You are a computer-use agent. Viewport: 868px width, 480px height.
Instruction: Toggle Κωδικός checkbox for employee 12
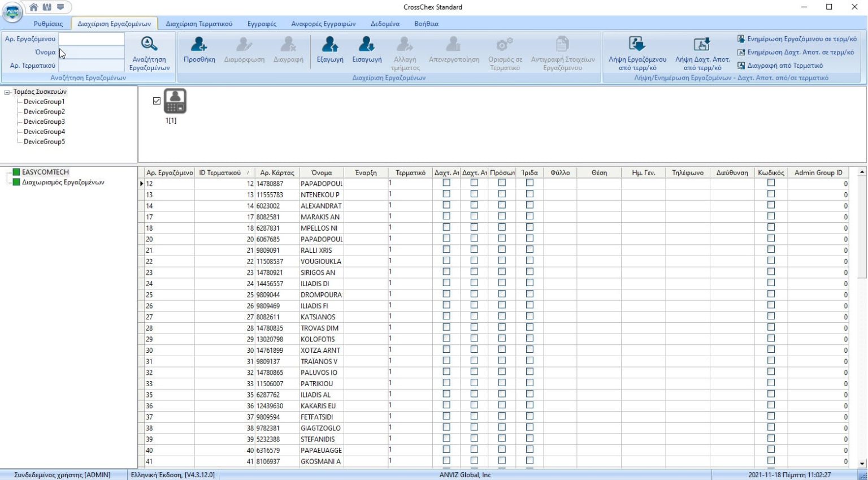(771, 183)
